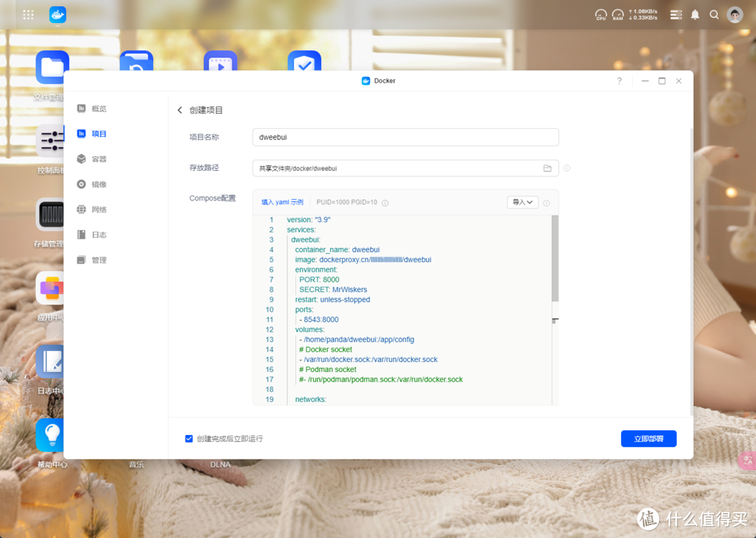This screenshot has width=756, height=538.
Task: Click the 项目名称 input containing dweebui
Action: pos(405,137)
